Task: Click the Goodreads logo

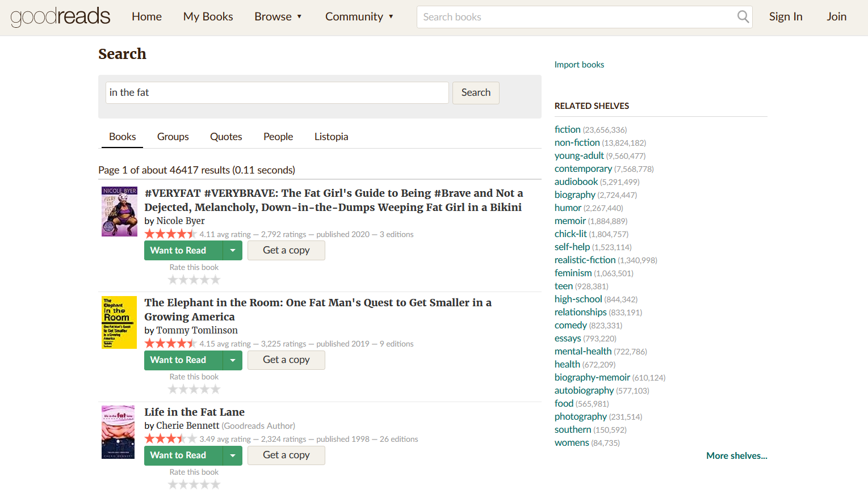Action: coord(60,16)
